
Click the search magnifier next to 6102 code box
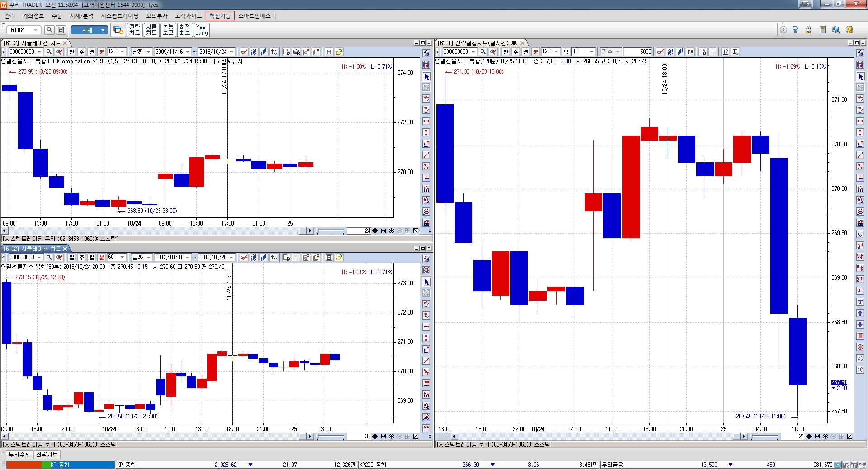[x=49, y=30]
